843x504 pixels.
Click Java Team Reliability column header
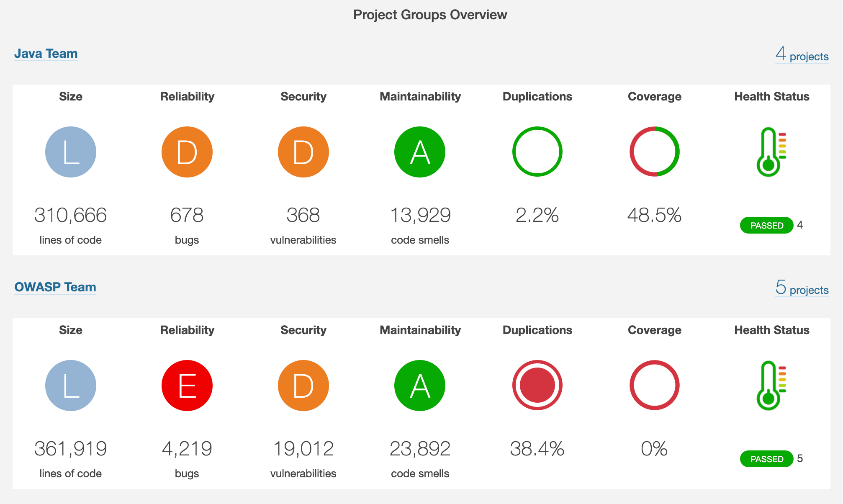point(187,96)
